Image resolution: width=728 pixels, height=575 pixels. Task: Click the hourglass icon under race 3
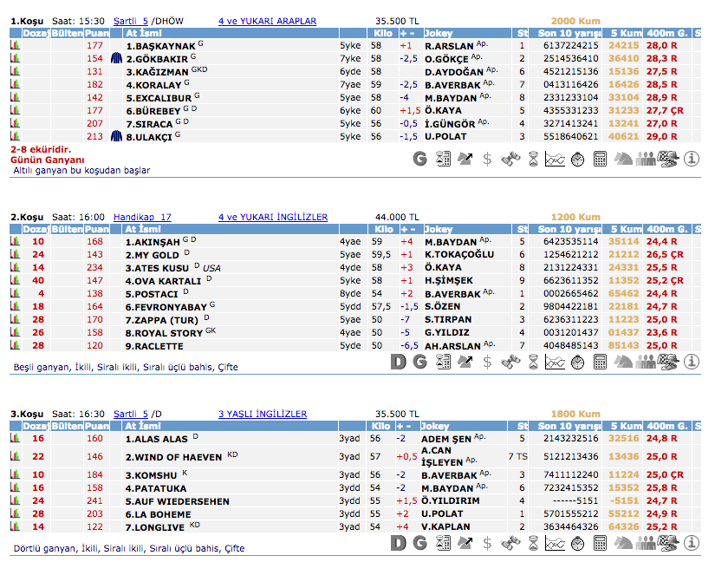point(533,543)
